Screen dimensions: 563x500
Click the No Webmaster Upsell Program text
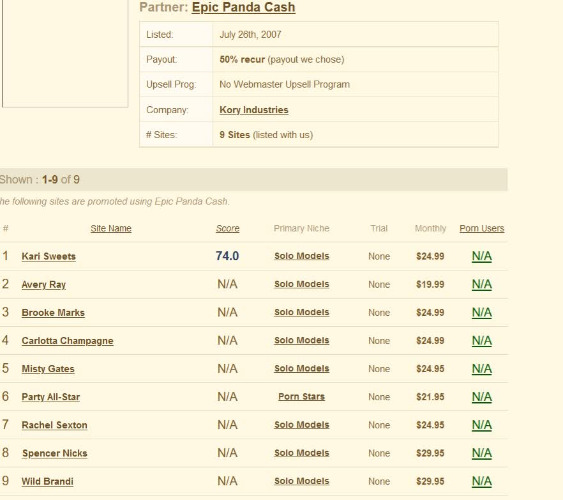coord(284,84)
